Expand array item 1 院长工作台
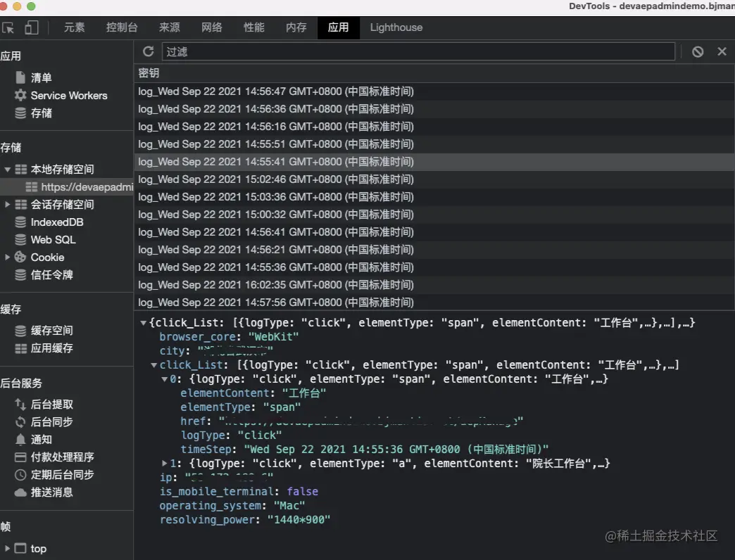 pos(165,464)
